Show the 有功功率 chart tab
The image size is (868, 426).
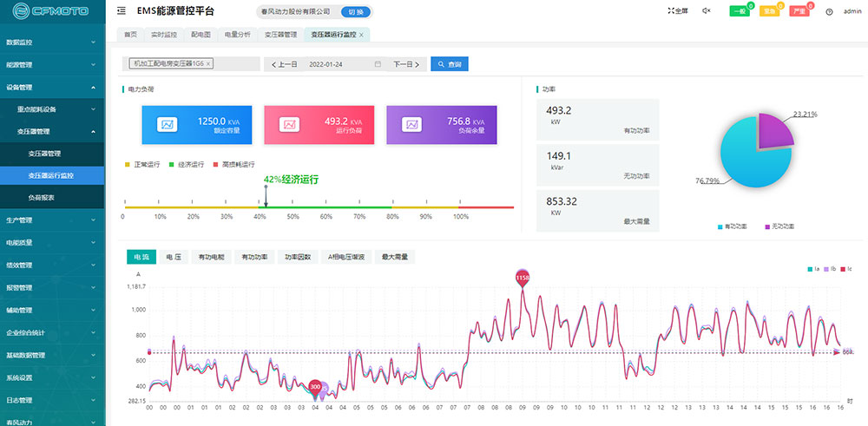[254, 257]
